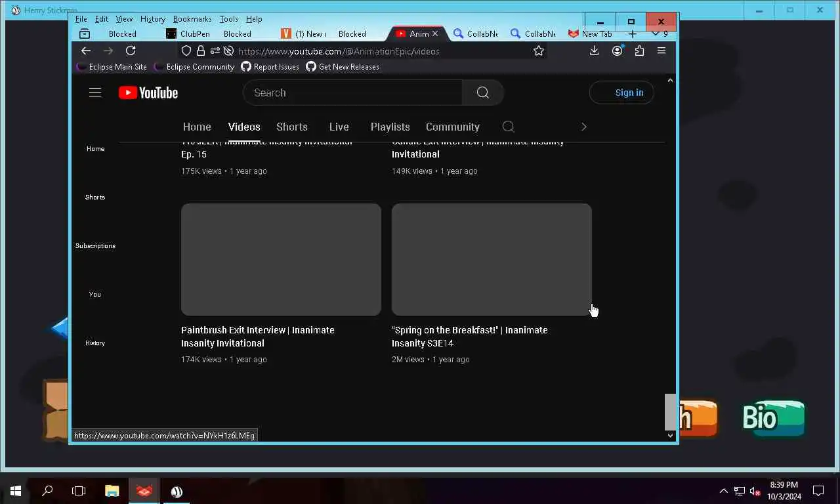Open the extensions puzzle icon

(x=639, y=51)
